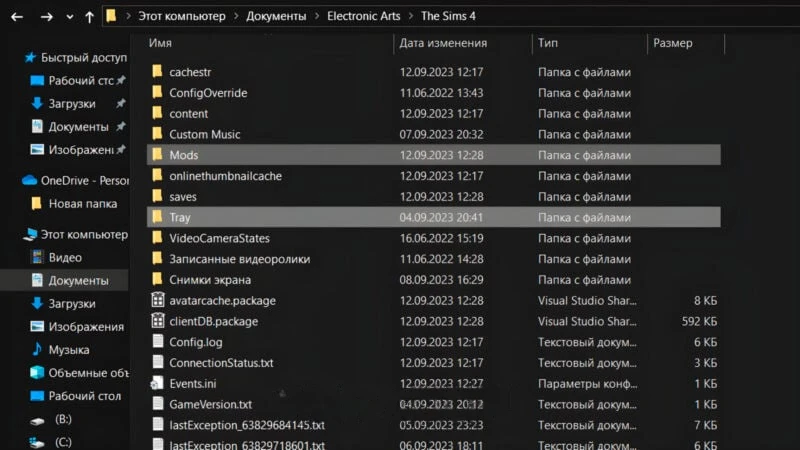This screenshot has height=450, width=800.
Task: Click the ConfigOverride folder icon
Action: 157,92
